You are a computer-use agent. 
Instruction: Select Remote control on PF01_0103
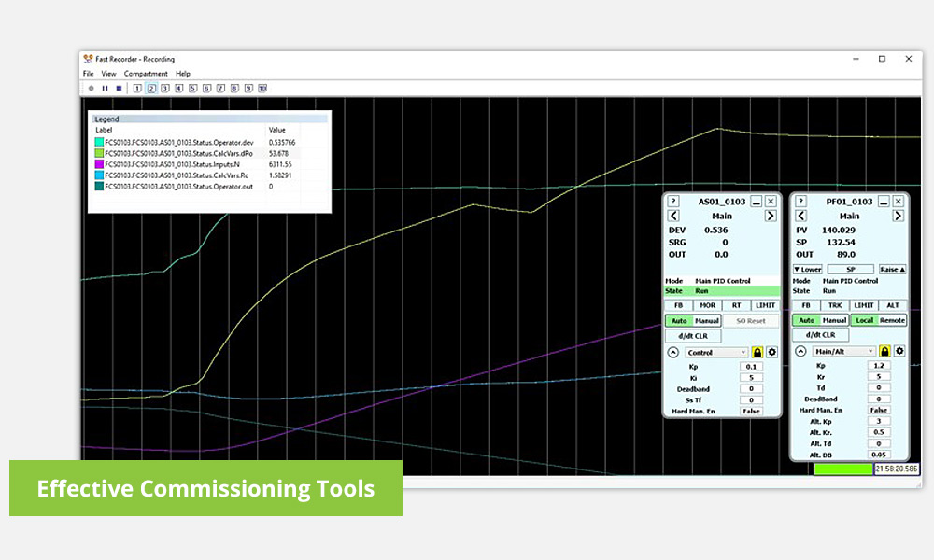click(892, 320)
